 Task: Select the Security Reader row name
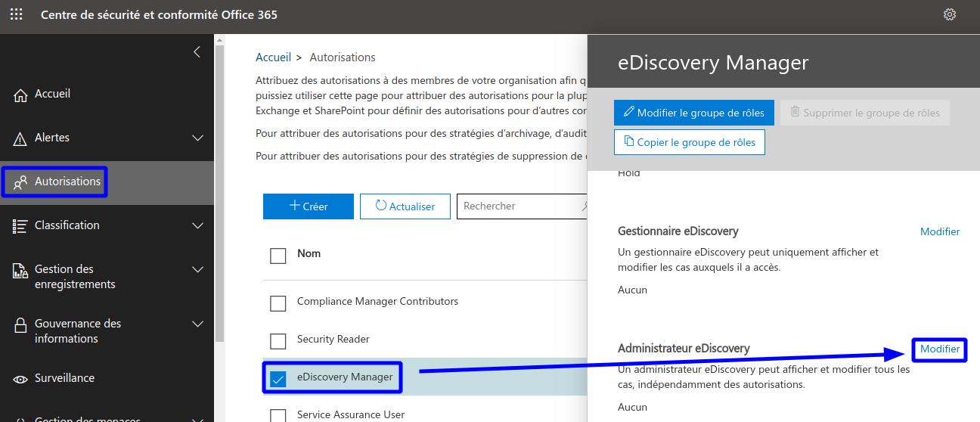pyautogui.click(x=333, y=339)
